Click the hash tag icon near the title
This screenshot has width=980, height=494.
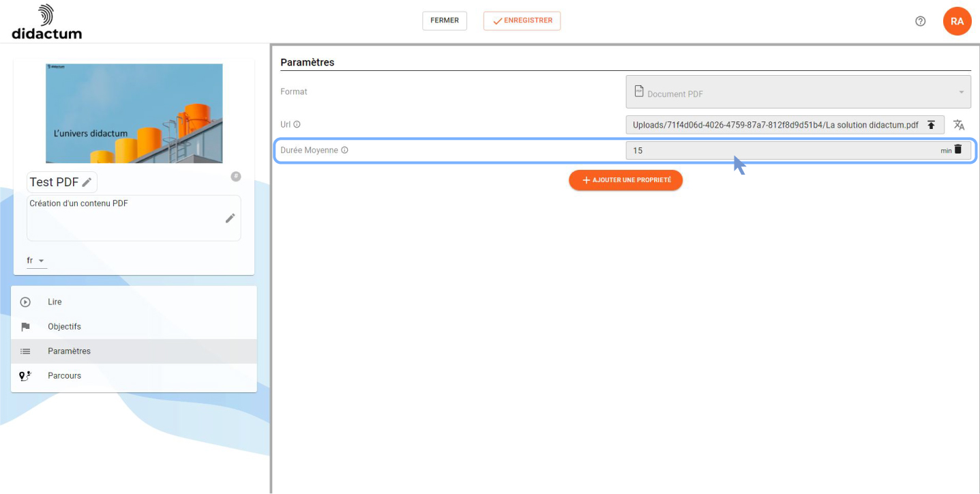pyautogui.click(x=236, y=177)
